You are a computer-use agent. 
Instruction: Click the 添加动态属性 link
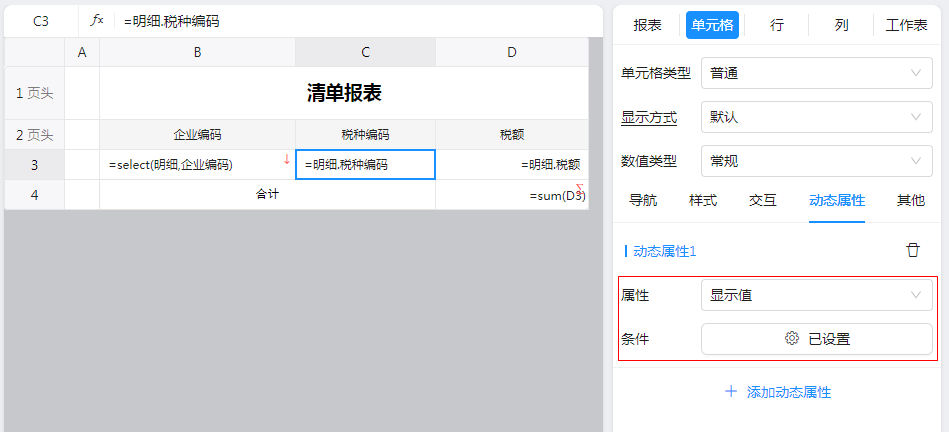[x=788, y=392]
